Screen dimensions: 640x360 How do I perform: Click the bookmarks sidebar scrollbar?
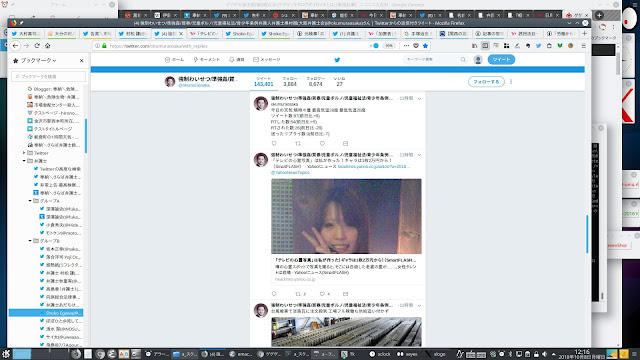(x=86, y=136)
